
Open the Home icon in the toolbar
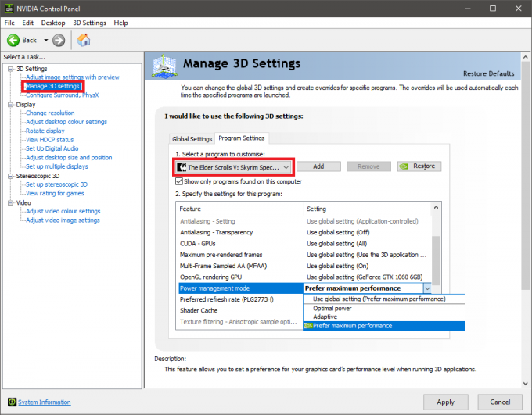coord(84,40)
